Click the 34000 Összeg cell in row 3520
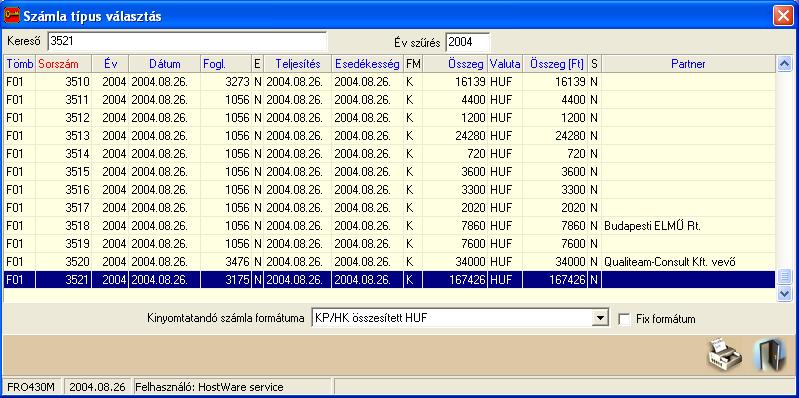The width and height of the screenshot is (799, 398). coord(456,262)
